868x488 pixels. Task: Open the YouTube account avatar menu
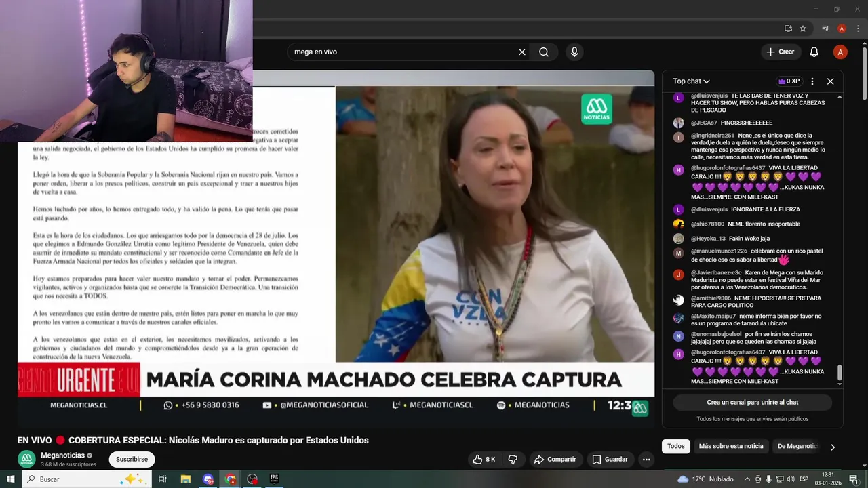[x=840, y=52]
